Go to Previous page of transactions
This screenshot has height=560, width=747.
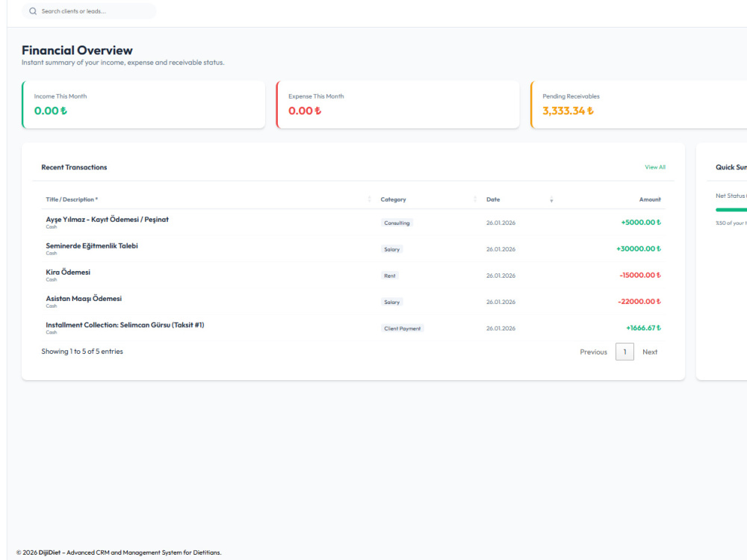point(593,352)
